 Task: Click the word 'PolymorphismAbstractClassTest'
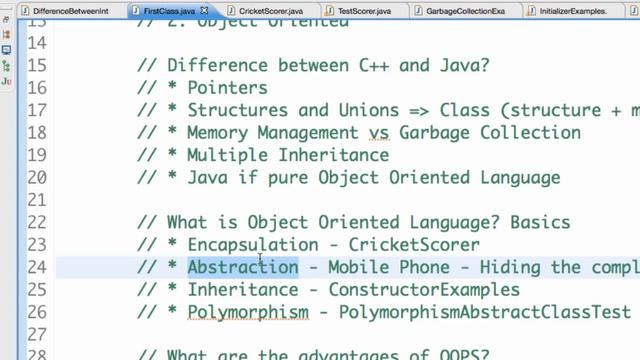click(x=485, y=312)
